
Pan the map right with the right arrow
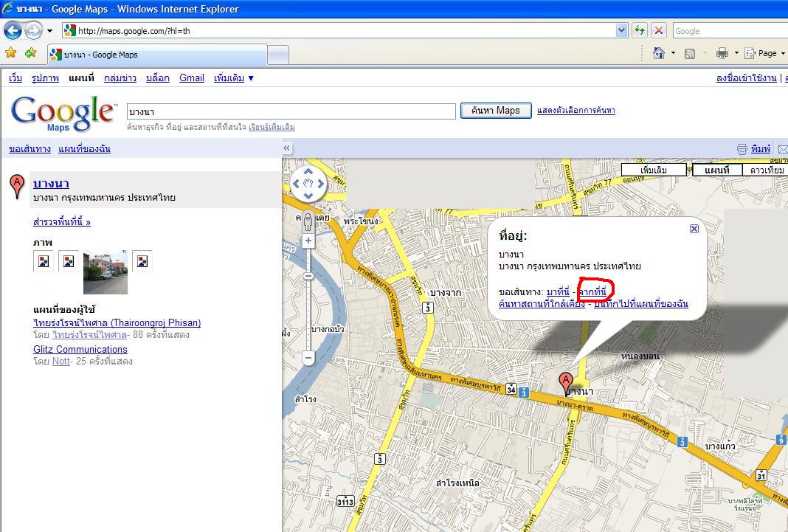[321, 184]
